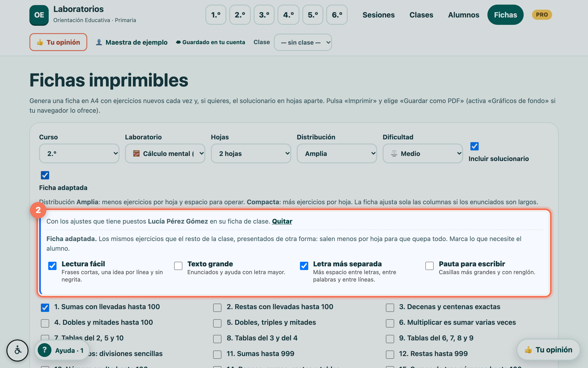The image size is (588, 368).
Task: Select grade 2.º
Action: click(240, 15)
